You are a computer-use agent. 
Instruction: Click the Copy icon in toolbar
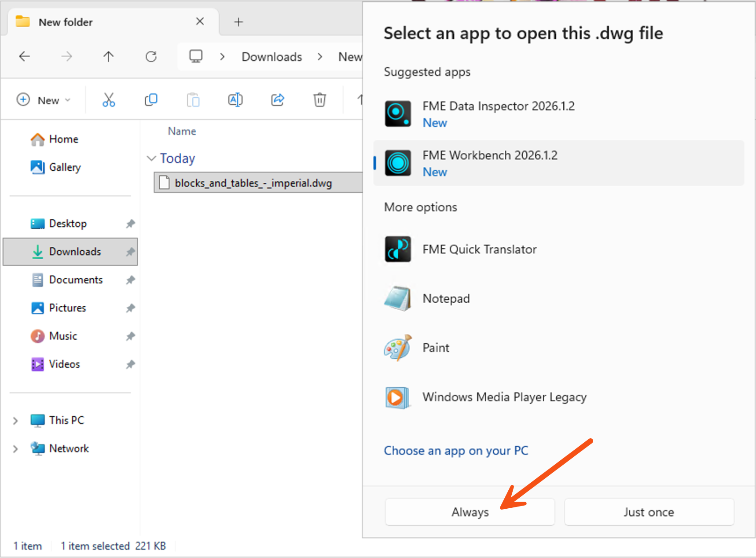(x=151, y=100)
